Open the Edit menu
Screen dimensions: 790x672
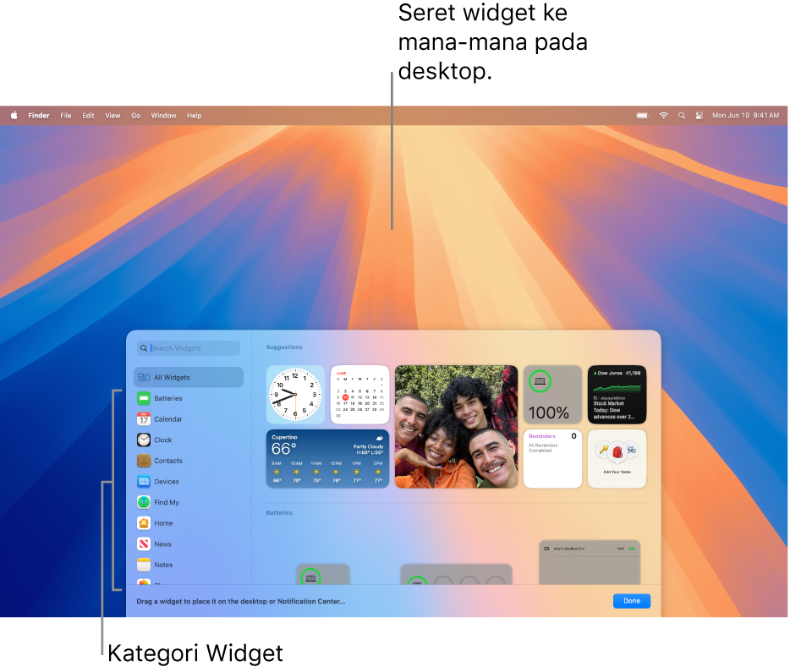(x=88, y=116)
